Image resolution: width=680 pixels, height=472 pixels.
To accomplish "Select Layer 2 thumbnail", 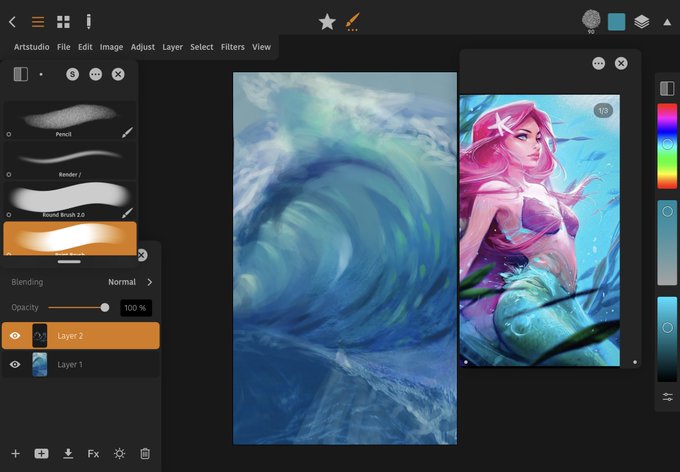I will pyautogui.click(x=39, y=335).
